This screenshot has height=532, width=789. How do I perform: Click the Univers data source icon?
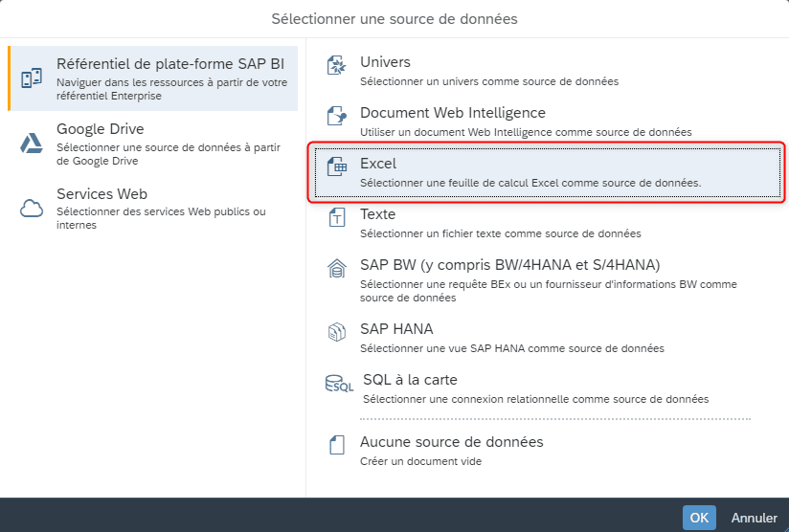click(337, 65)
